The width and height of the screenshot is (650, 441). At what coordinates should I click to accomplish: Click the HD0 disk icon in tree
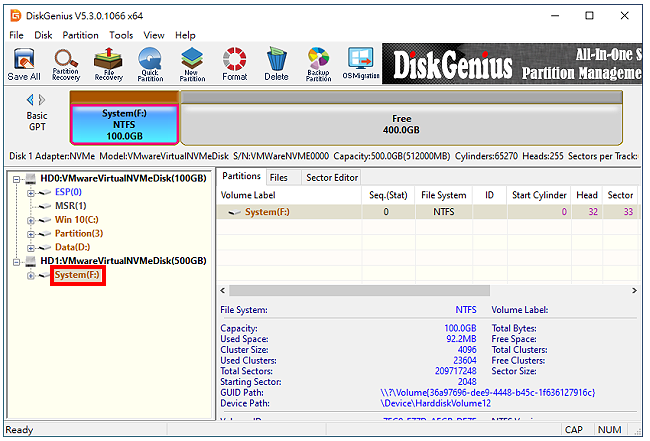coord(31,179)
